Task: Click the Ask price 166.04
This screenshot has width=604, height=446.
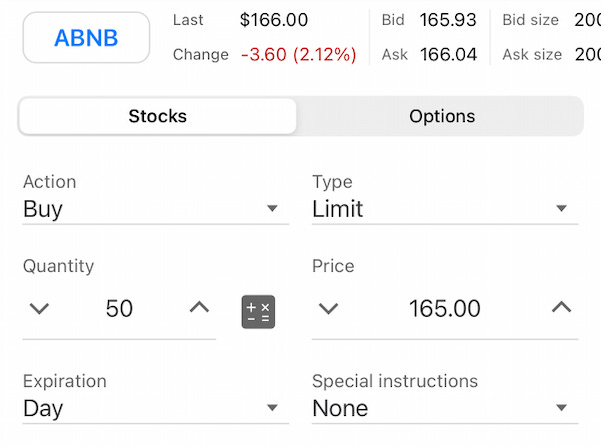Action: pyautogui.click(x=448, y=54)
